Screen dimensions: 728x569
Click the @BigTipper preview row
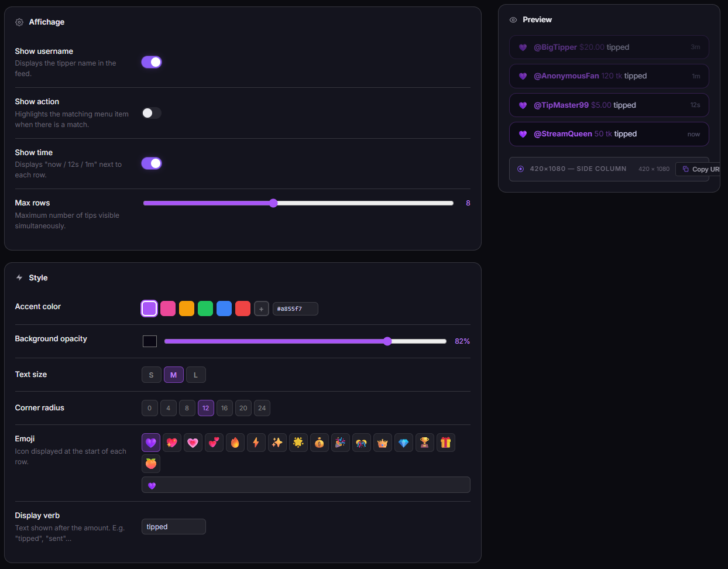(609, 47)
